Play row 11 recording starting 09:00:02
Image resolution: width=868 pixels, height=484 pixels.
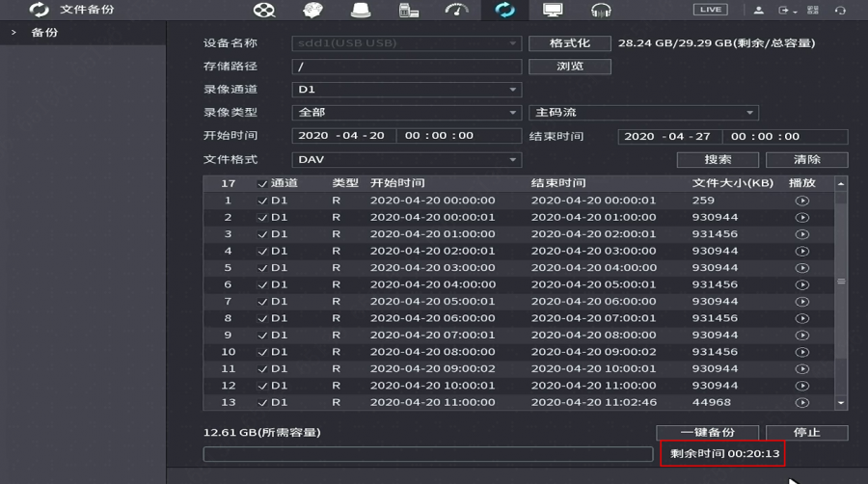click(802, 369)
